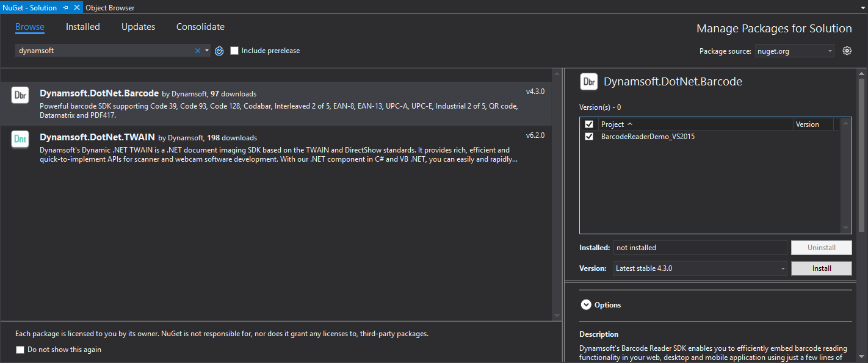Click the refresh search results icon

[x=220, y=51]
